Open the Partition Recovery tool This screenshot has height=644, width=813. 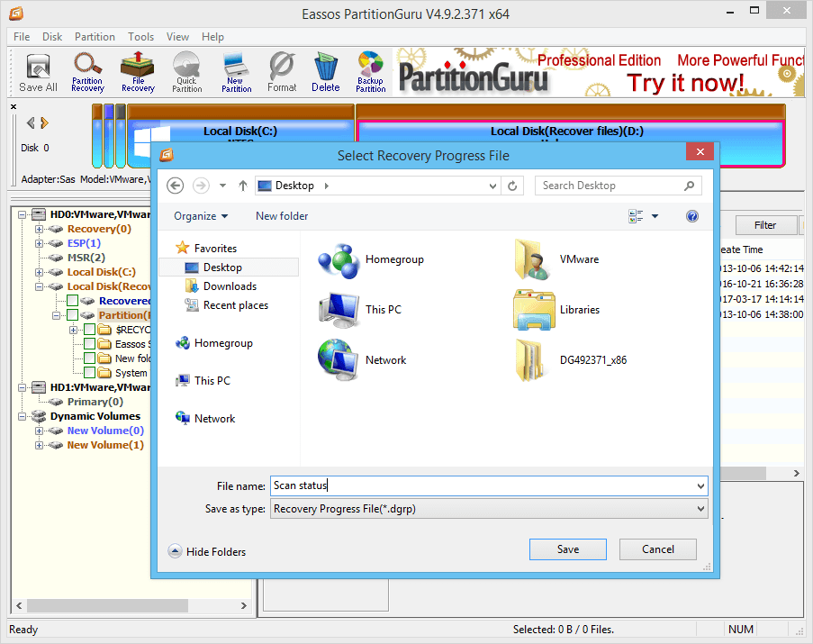(87, 73)
